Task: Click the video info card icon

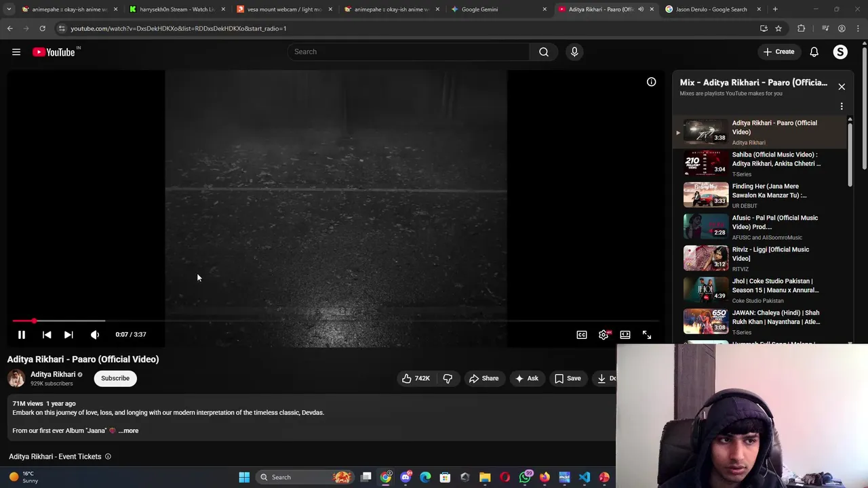Action: pyautogui.click(x=651, y=82)
